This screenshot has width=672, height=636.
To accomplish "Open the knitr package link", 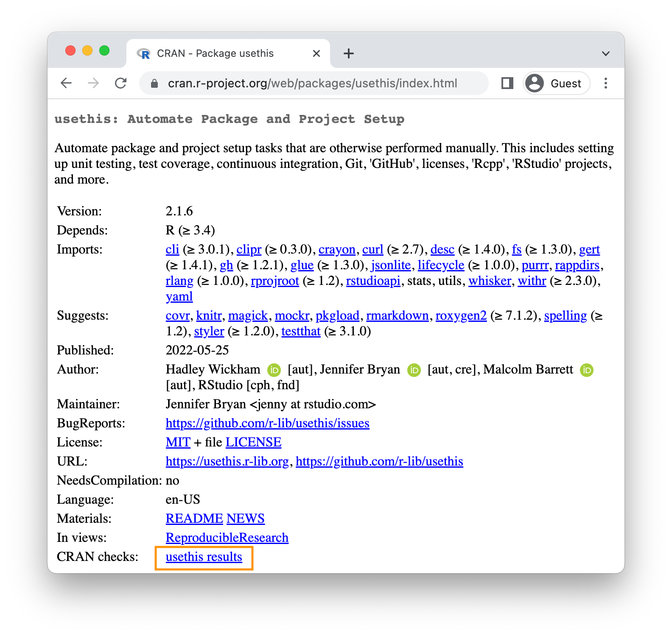I will (x=209, y=315).
